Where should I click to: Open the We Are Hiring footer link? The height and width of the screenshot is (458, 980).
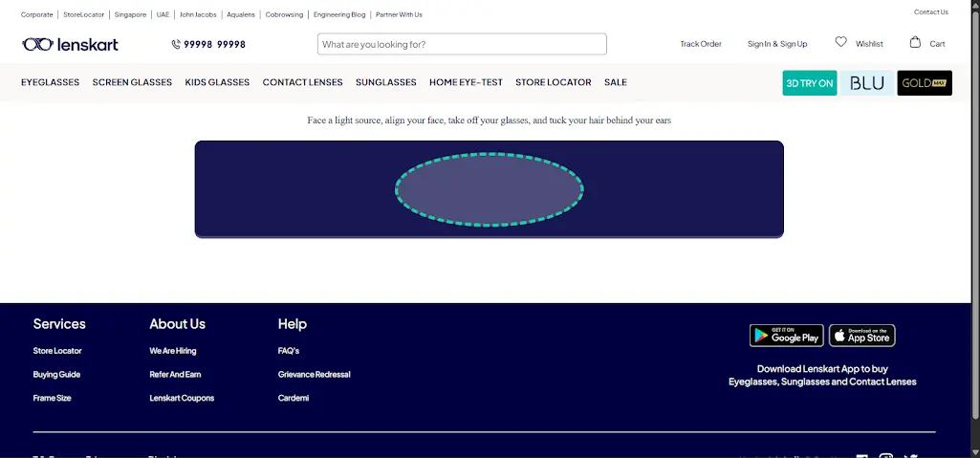click(172, 351)
